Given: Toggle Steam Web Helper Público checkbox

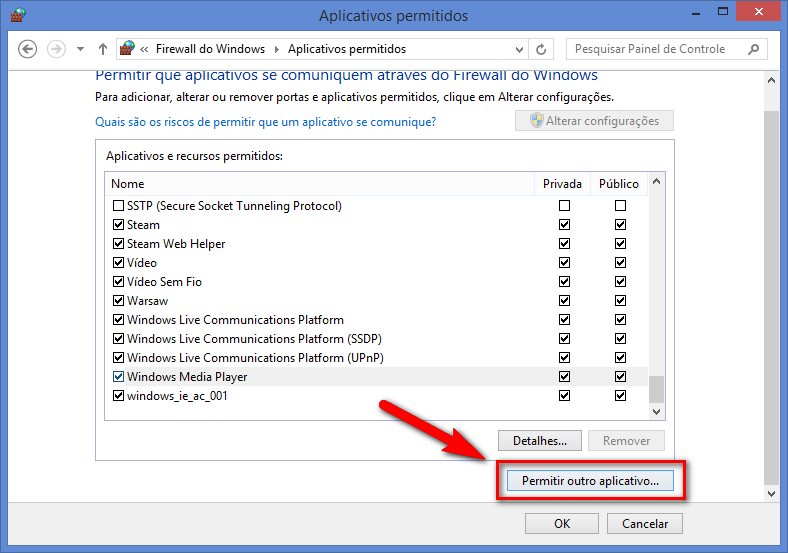Looking at the screenshot, I should click(x=620, y=244).
